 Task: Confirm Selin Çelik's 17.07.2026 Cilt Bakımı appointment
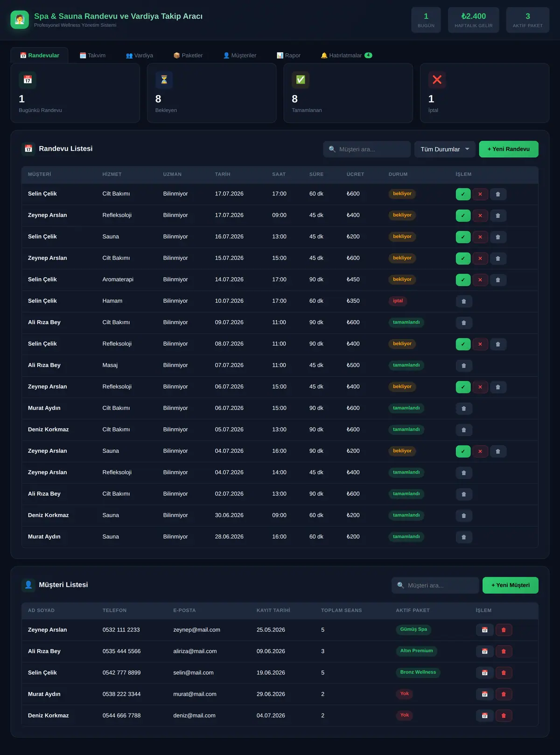[463, 194]
